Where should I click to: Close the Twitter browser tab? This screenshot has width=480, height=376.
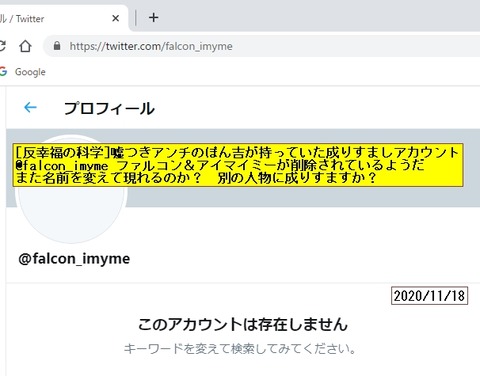pyautogui.click(x=116, y=18)
